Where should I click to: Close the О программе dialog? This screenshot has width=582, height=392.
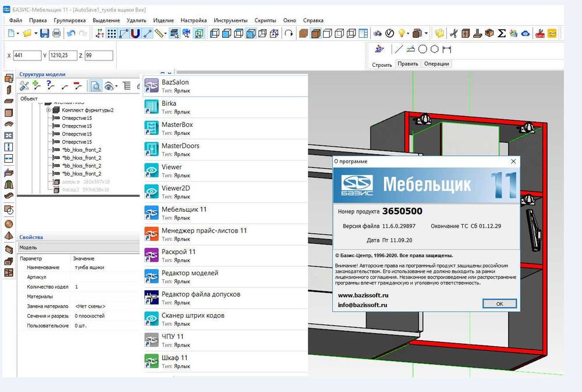pos(513,161)
